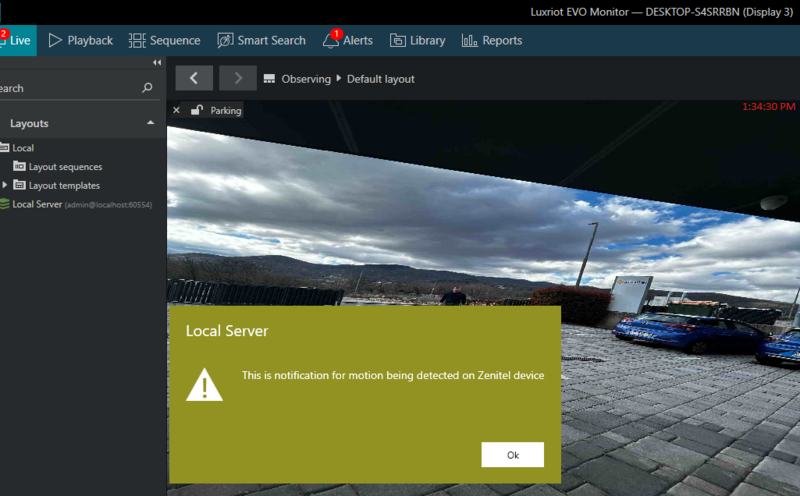The height and width of the screenshot is (496, 800).
Task: Toggle the Parking camera lock icon
Action: [197, 110]
